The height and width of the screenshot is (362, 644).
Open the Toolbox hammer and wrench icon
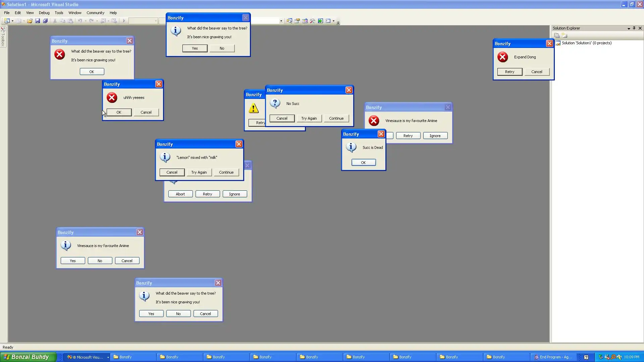[313, 21]
